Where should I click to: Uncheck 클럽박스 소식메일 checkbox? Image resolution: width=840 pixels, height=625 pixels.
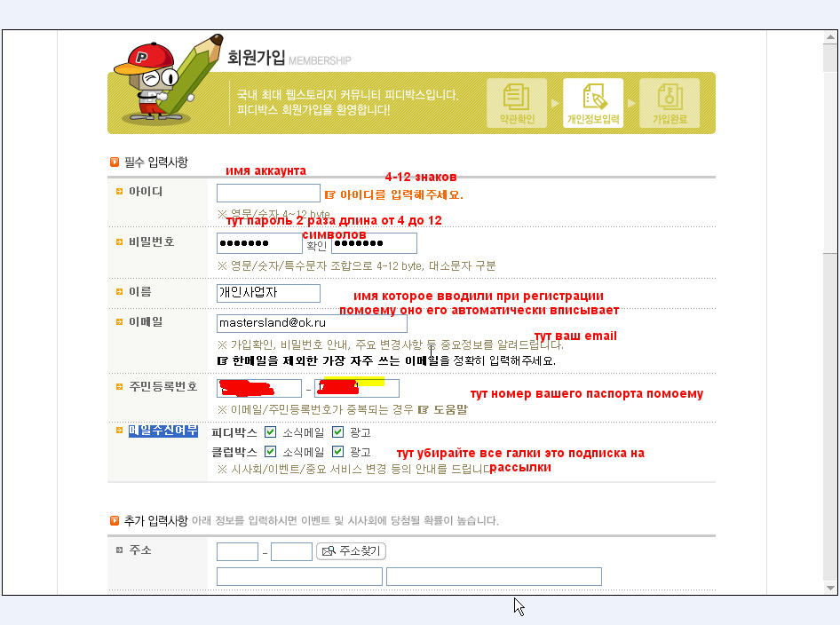pyautogui.click(x=271, y=452)
